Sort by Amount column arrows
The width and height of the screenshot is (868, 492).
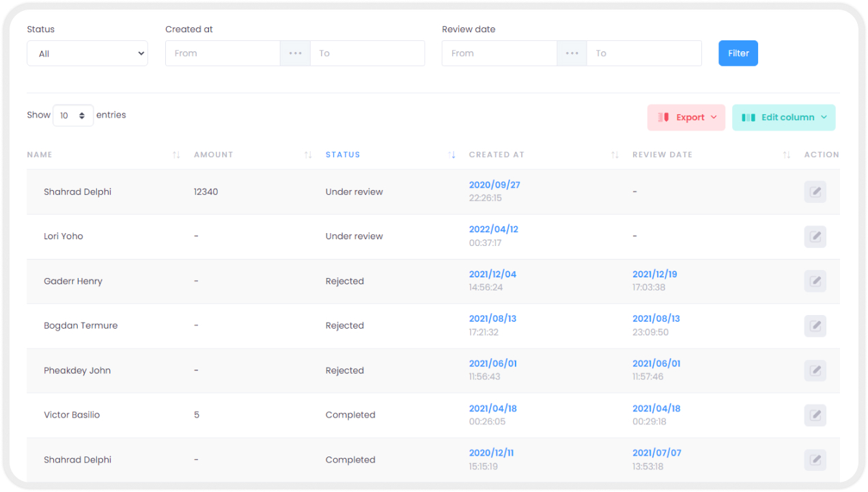307,155
